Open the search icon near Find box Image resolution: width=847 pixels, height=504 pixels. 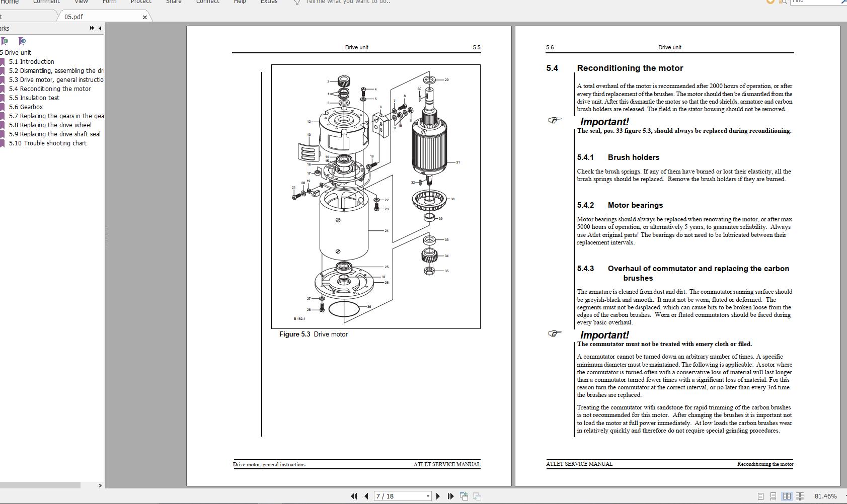pyautogui.click(x=784, y=2)
